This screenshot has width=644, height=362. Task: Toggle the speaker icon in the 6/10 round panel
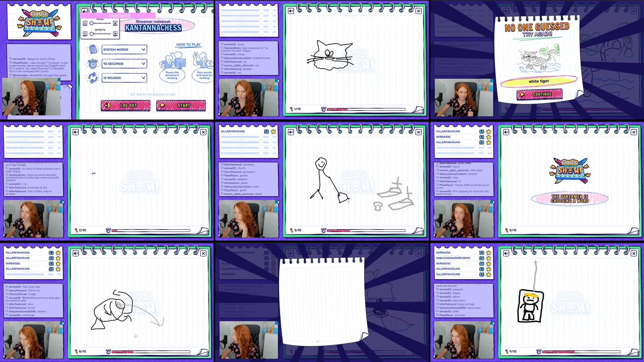(76, 254)
